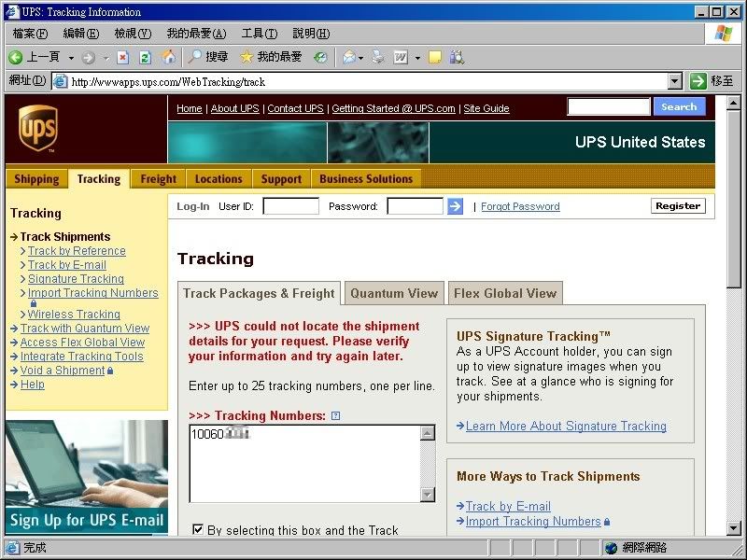Open the 檢視(V) menu

point(133,34)
